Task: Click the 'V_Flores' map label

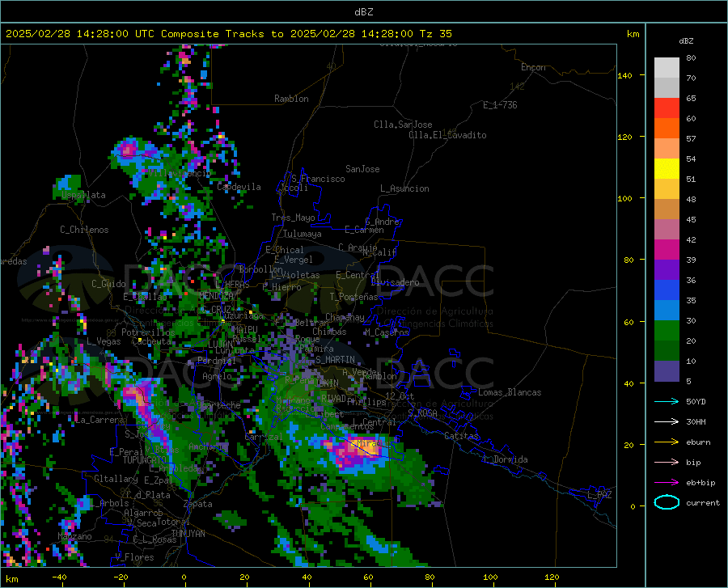Action: pos(134,557)
